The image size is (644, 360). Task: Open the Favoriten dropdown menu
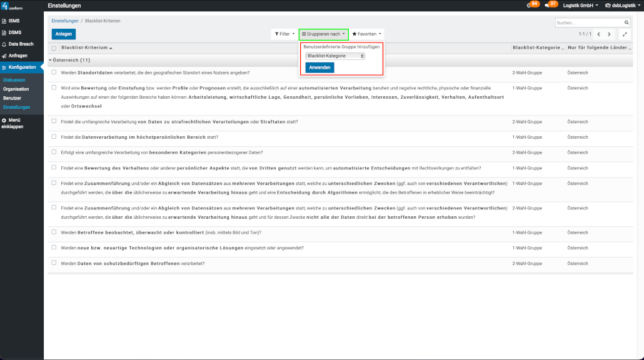pos(366,34)
